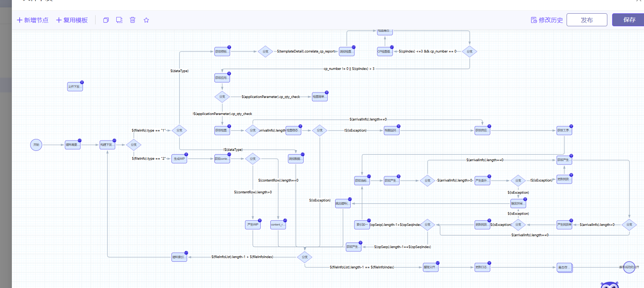Viewport: 644px width, 288px height.
Task: Select the 是否存 node
Action: (x=564, y=268)
